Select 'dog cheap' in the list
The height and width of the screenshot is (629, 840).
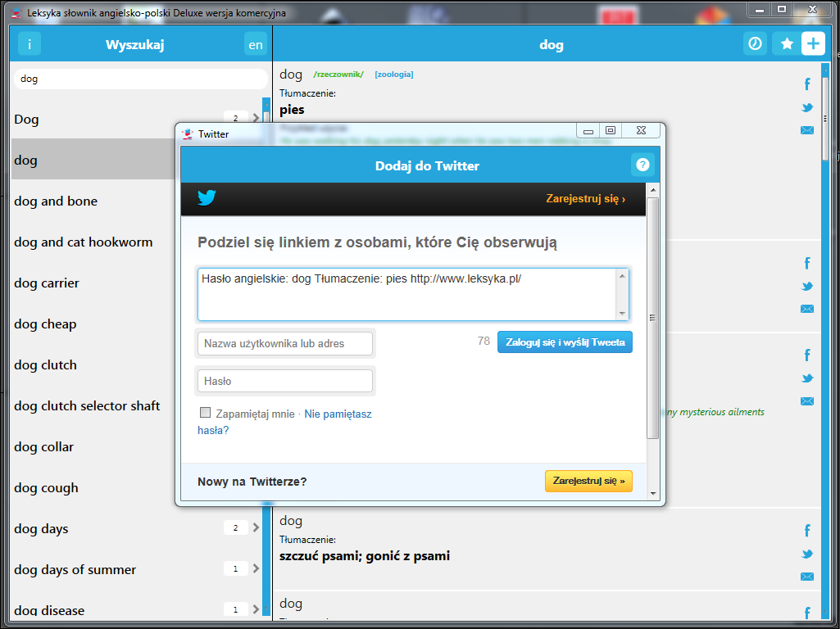click(45, 324)
